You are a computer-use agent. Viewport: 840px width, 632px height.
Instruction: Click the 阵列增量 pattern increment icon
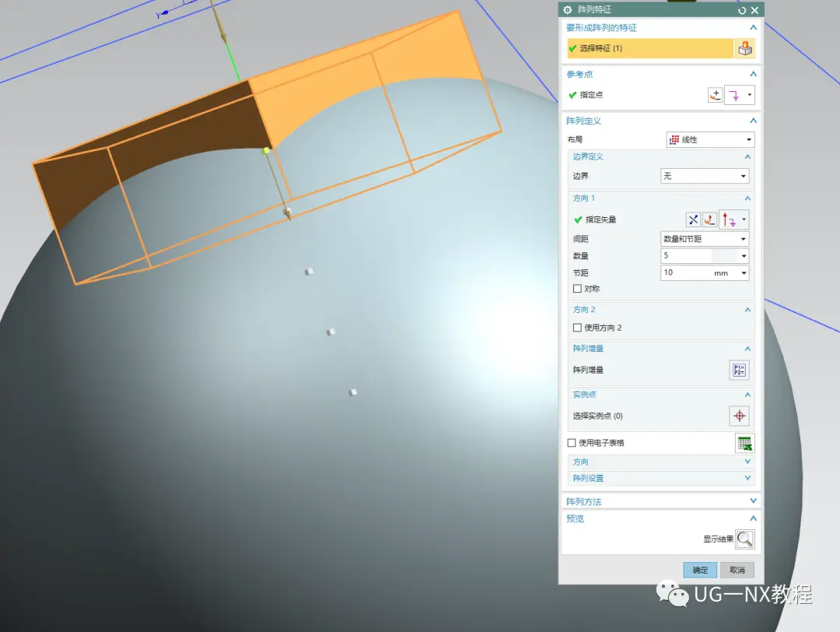(740, 370)
